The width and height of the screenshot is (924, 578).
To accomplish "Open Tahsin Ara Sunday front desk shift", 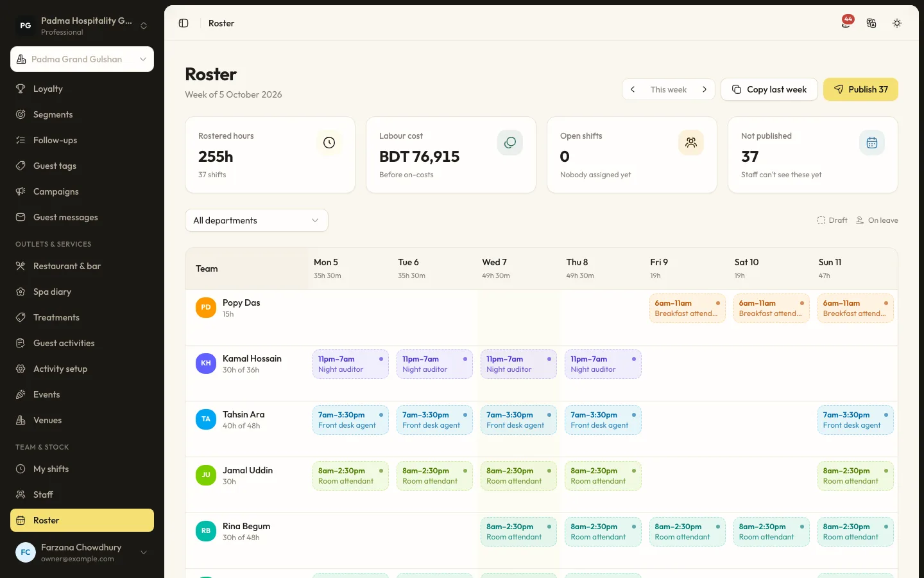I will (855, 420).
